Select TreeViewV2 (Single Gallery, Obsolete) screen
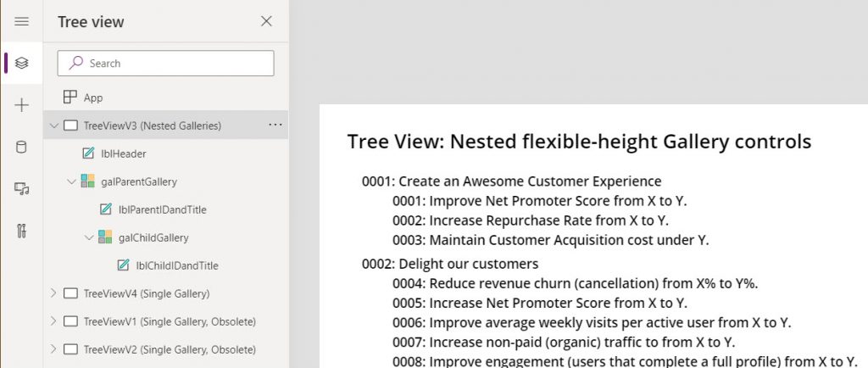The height and width of the screenshot is (368, 868). click(170, 349)
